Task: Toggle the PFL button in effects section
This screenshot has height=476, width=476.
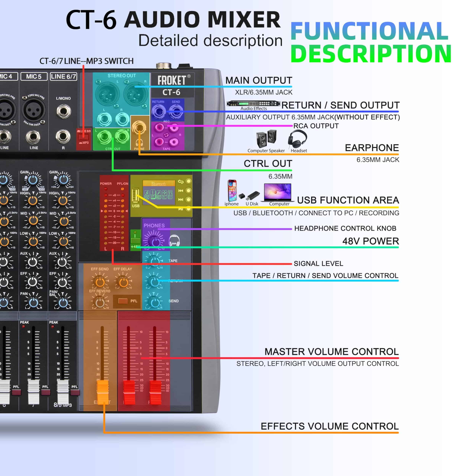Action: click(x=123, y=301)
